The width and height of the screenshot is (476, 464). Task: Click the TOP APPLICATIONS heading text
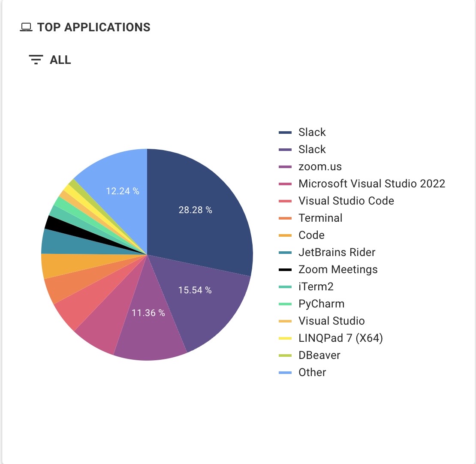tap(94, 27)
